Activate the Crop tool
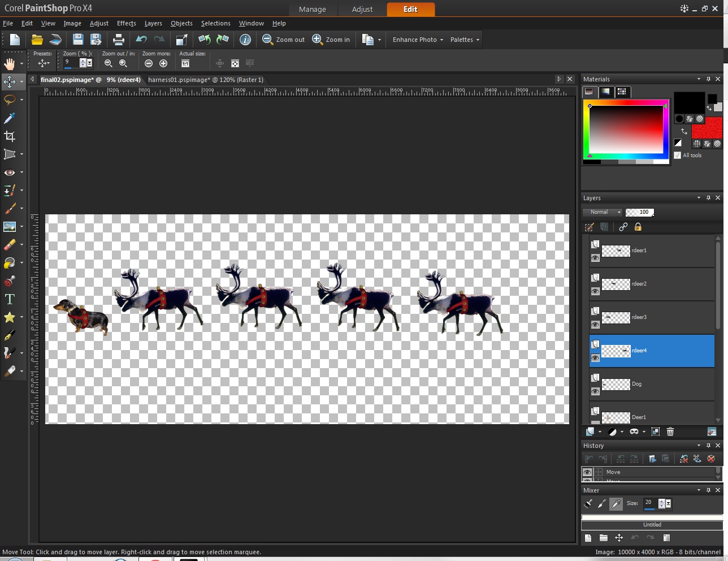 point(10,136)
